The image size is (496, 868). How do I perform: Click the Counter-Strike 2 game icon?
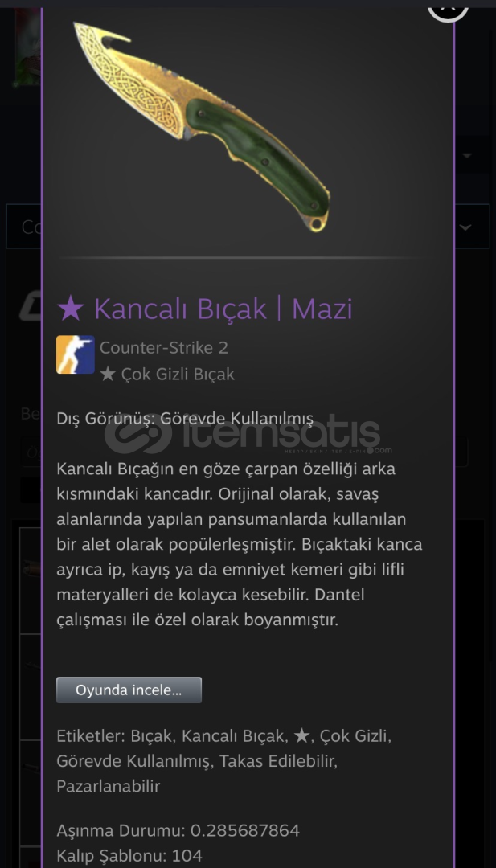pos(76,355)
